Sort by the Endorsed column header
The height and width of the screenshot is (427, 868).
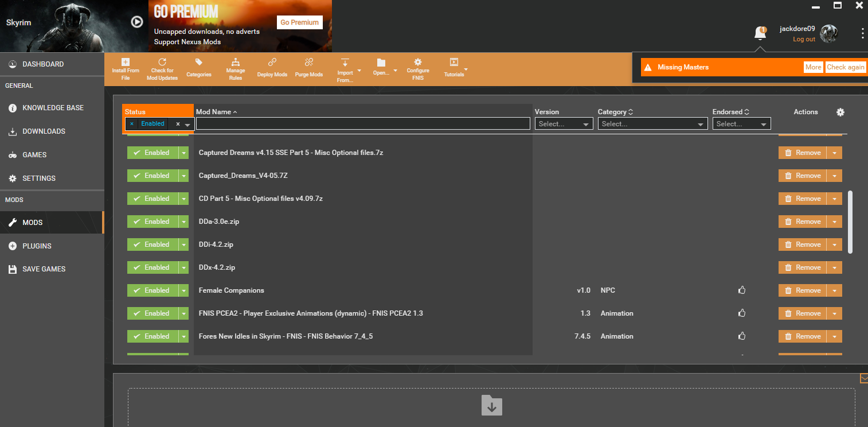point(731,112)
